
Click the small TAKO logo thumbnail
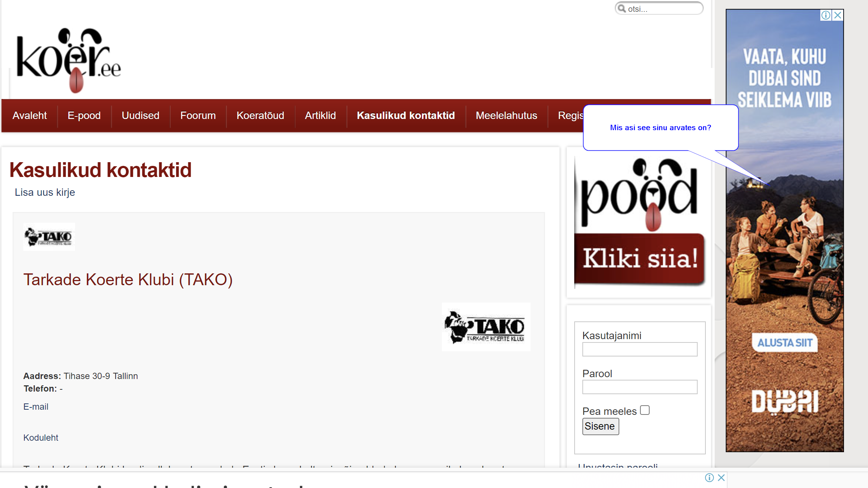49,237
